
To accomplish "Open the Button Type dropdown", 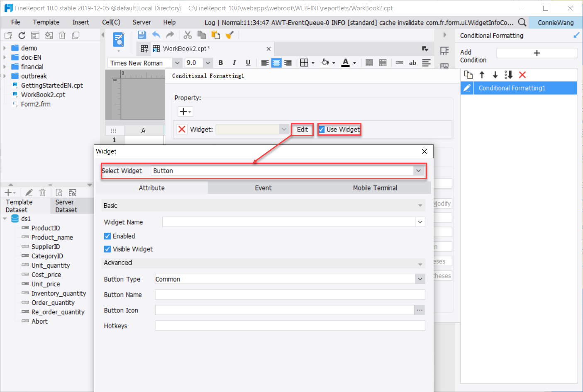I will point(420,279).
